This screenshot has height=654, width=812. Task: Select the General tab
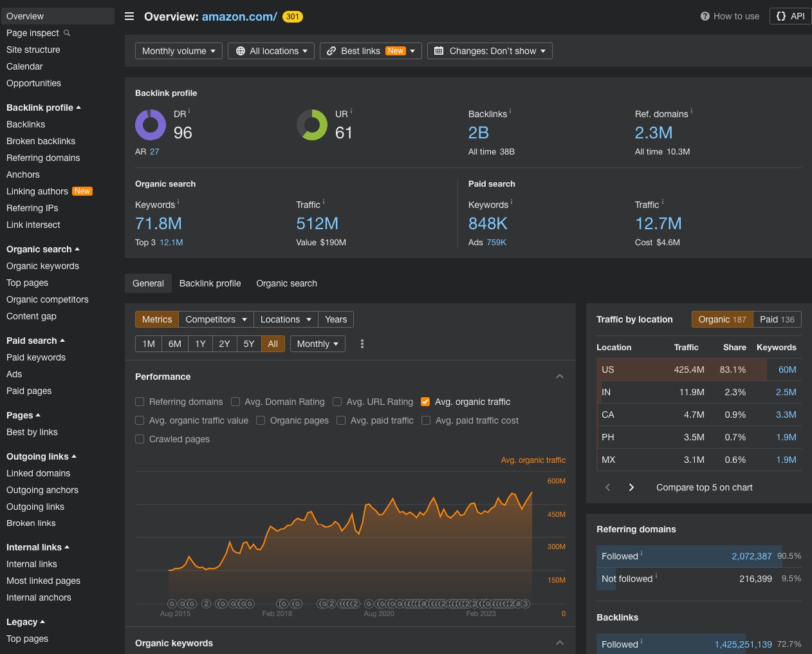148,283
